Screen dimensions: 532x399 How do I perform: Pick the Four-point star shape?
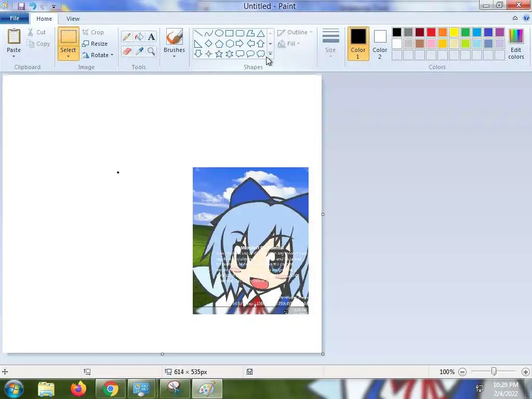tap(209, 54)
